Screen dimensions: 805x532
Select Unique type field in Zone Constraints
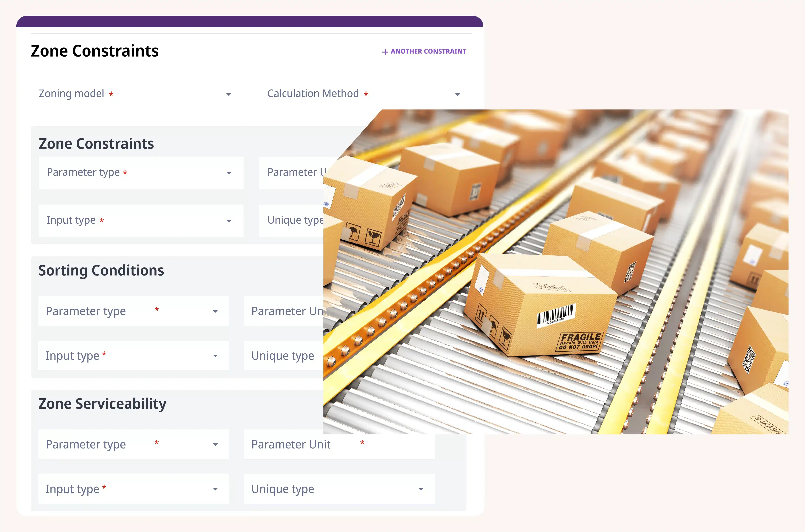pos(292,221)
